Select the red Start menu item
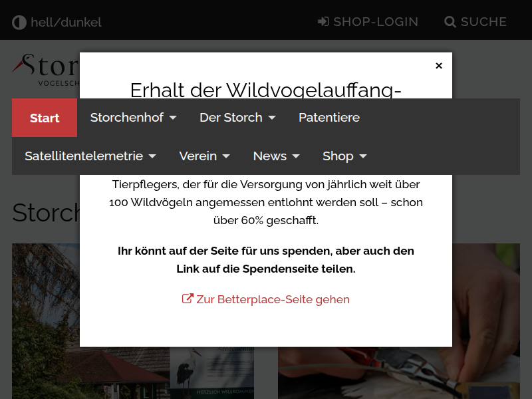 coord(45,118)
